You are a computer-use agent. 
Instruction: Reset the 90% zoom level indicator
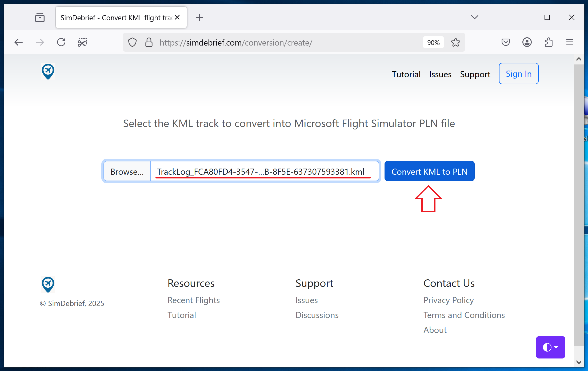tap(433, 43)
